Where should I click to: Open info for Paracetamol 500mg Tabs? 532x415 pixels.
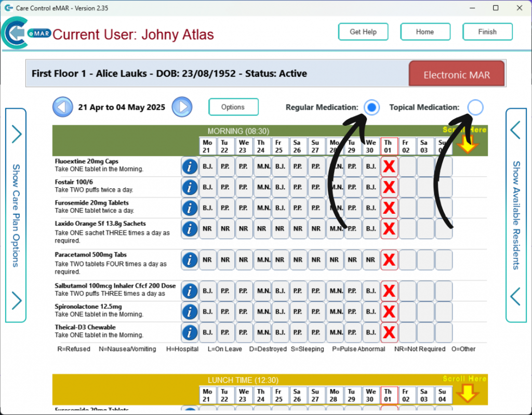(189, 260)
